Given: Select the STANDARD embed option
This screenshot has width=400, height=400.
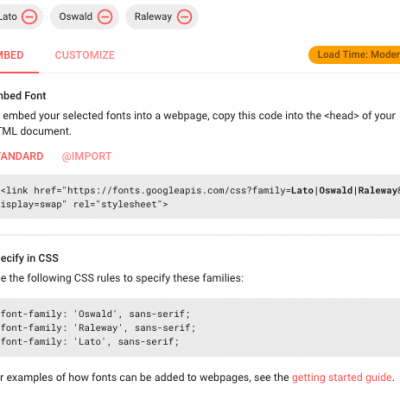Looking at the screenshot, I should 22,156.
